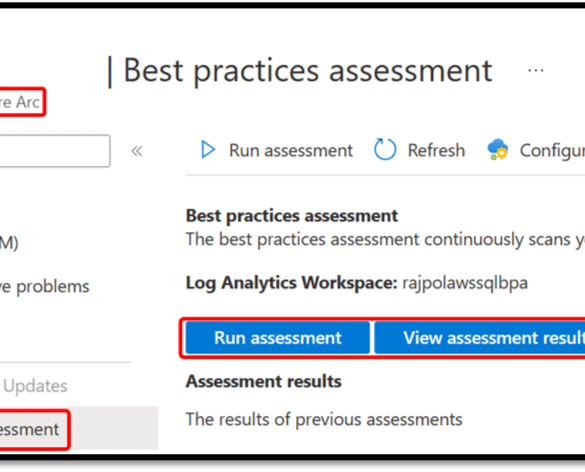Click inside the sidebar search box
The image size is (585, 472).
(x=54, y=151)
